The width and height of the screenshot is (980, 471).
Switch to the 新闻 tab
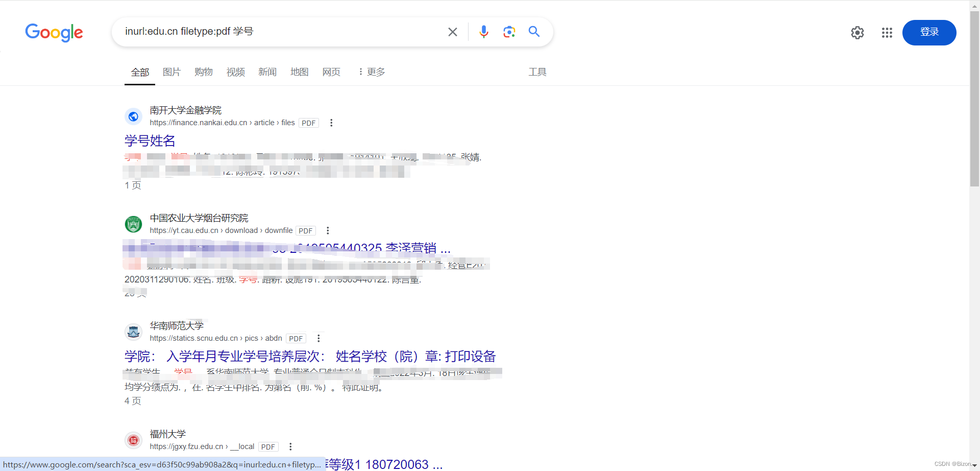click(267, 72)
